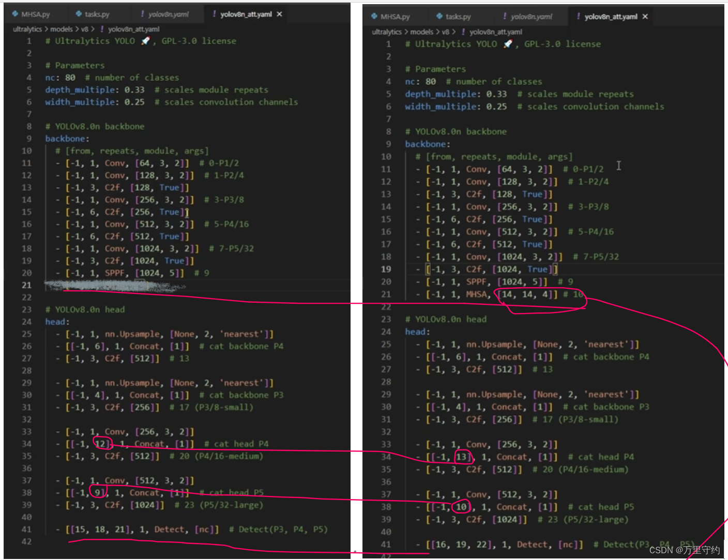Click '[[-1, 10]' Concat line in right editor
This screenshot has width=728, height=560.
pyautogui.click(x=525, y=507)
